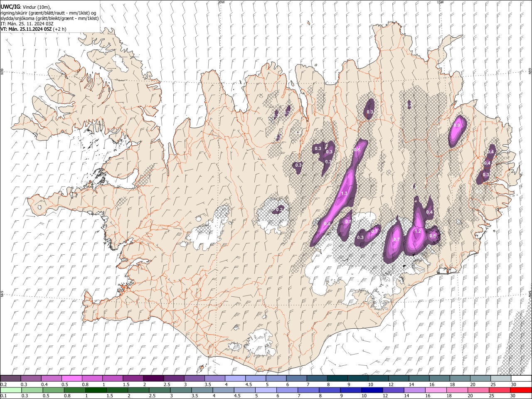Select the 'rigning/skúrir' legend description line
Viewport: 532px width, 399px height.
(x=49, y=12)
